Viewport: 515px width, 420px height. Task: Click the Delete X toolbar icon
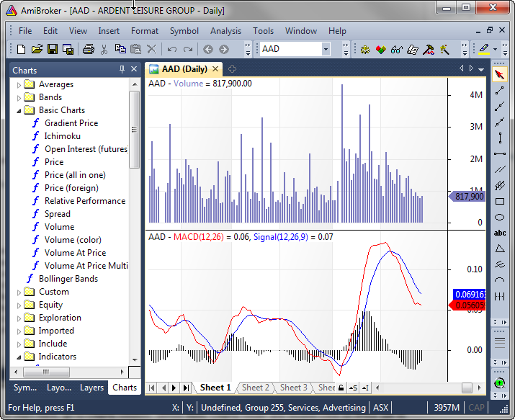pyautogui.click(x=151, y=49)
